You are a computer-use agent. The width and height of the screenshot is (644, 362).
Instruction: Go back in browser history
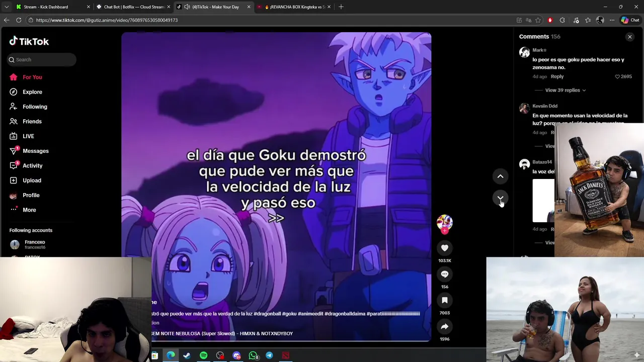(7, 20)
